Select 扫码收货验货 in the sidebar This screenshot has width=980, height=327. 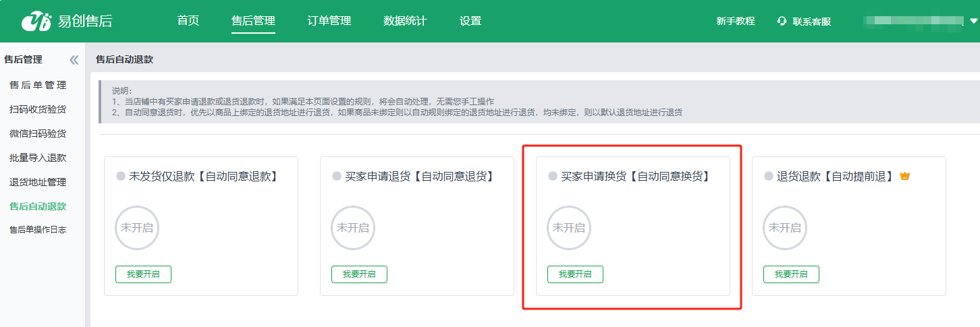click(x=38, y=109)
